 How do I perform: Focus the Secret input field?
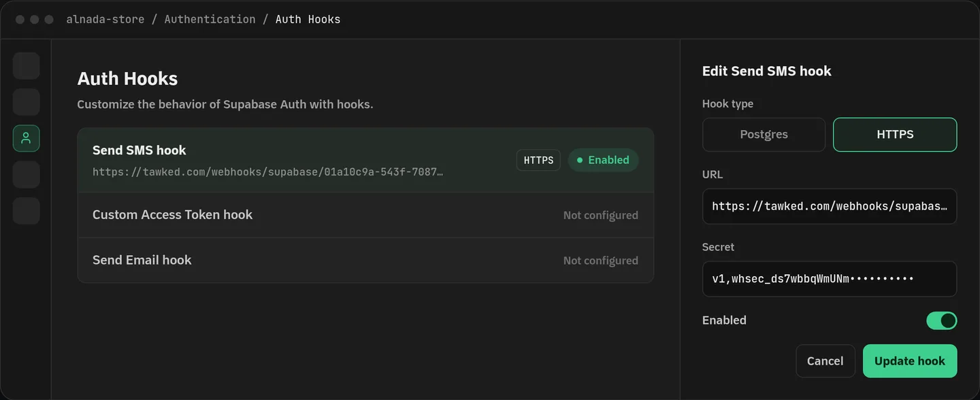(830, 279)
